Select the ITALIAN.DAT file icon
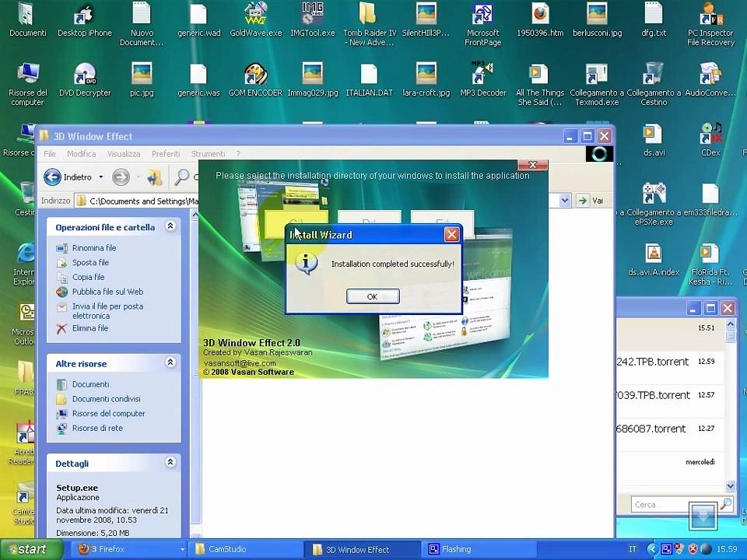 click(369, 80)
